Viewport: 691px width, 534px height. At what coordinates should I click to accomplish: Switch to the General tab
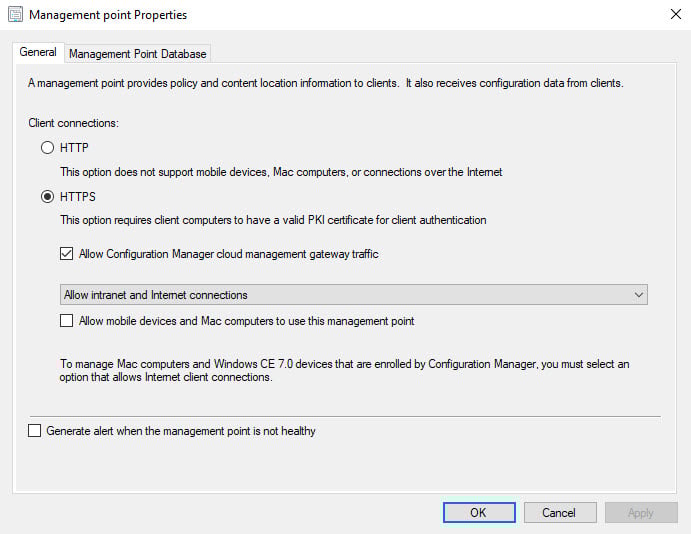[x=38, y=52]
